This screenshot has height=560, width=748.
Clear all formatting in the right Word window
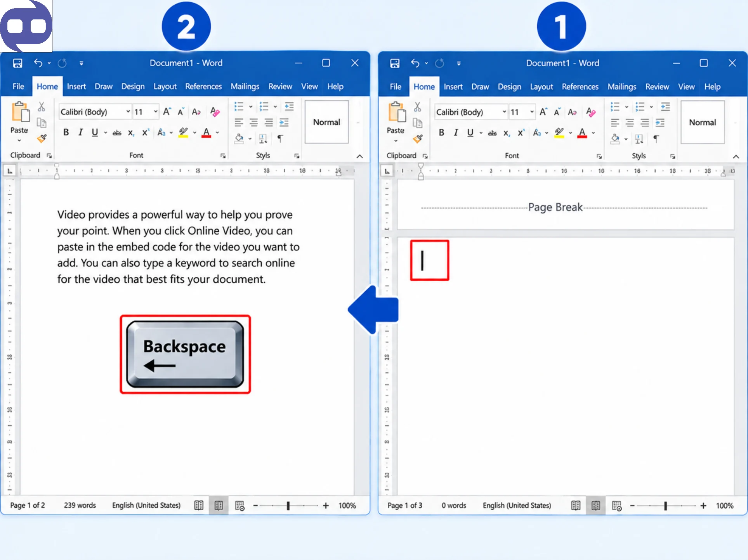(591, 112)
